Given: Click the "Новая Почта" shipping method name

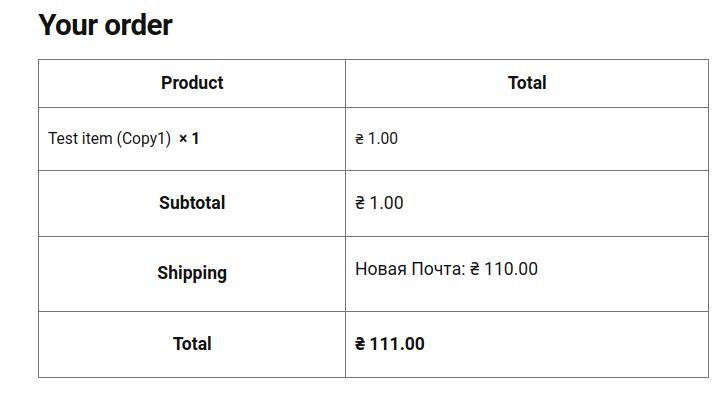Looking at the screenshot, I should point(408,269).
